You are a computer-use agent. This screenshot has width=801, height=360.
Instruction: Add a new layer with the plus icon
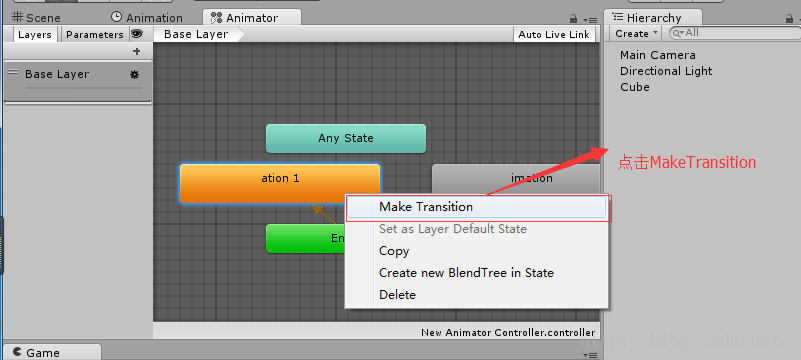[x=136, y=51]
